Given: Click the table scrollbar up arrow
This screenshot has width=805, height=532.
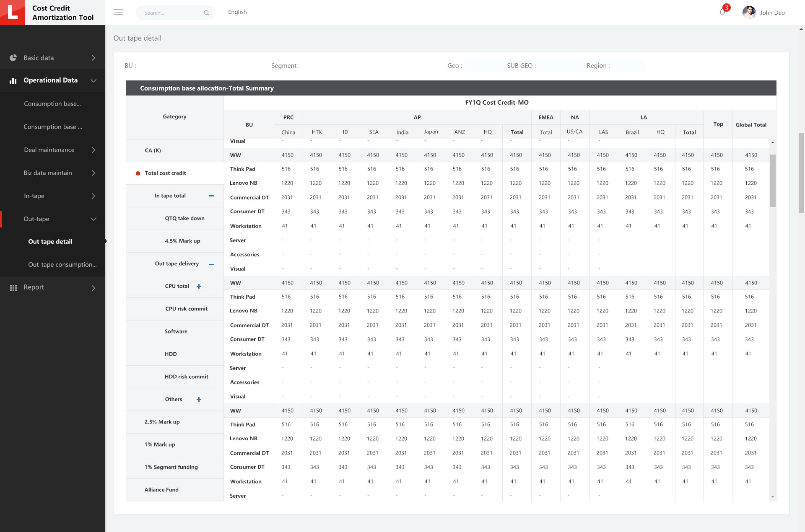Looking at the screenshot, I should click(x=772, y=143).
